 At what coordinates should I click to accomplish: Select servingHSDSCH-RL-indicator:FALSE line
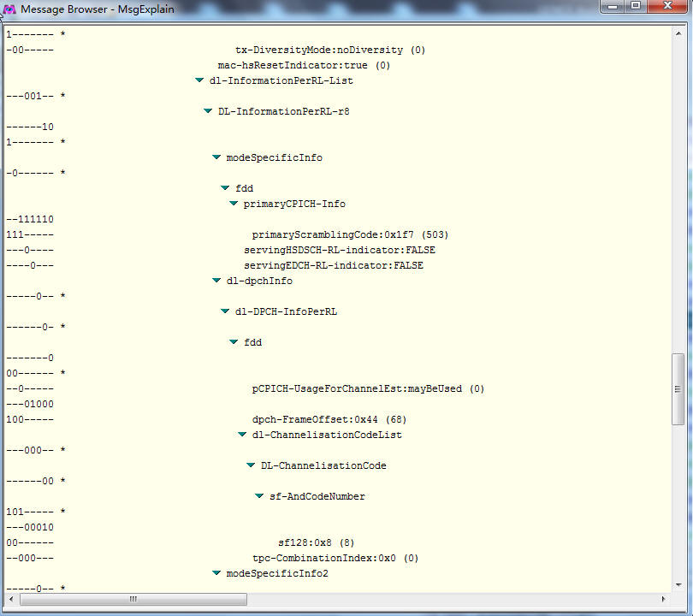click(x=340, y=250)
